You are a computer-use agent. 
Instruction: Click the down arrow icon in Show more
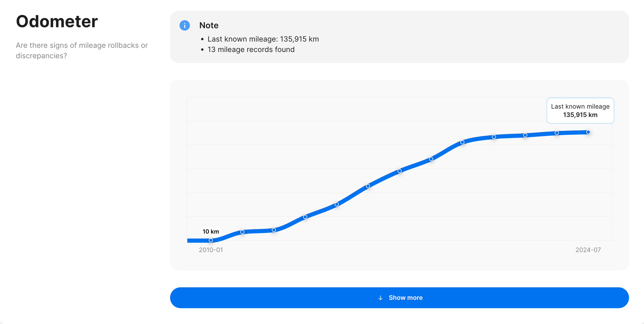(380, 298)
